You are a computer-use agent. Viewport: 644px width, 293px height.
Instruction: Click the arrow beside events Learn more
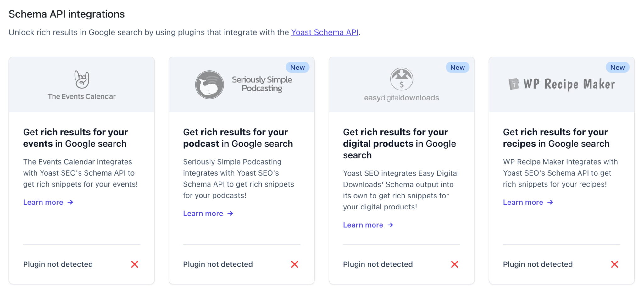pos(70,202)
